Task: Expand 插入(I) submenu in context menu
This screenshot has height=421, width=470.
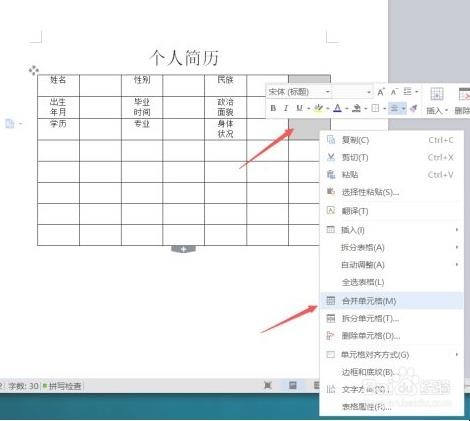Action: (392, 230)
